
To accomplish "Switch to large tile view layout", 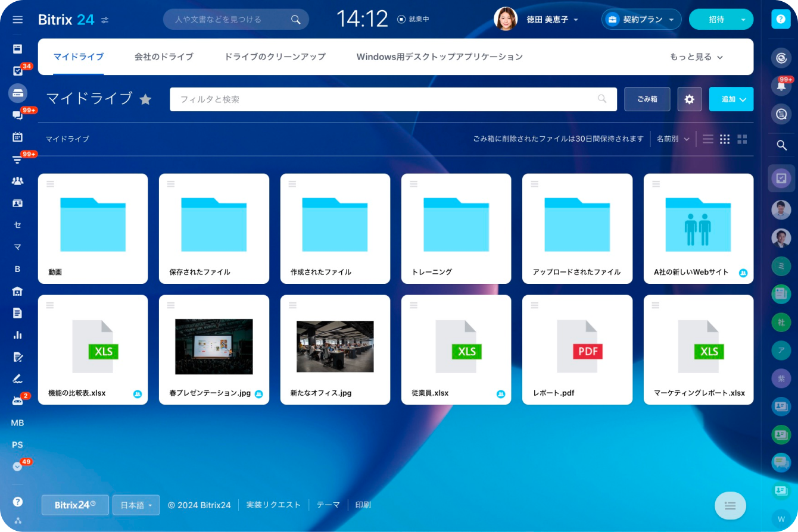I will coord(742,139).
